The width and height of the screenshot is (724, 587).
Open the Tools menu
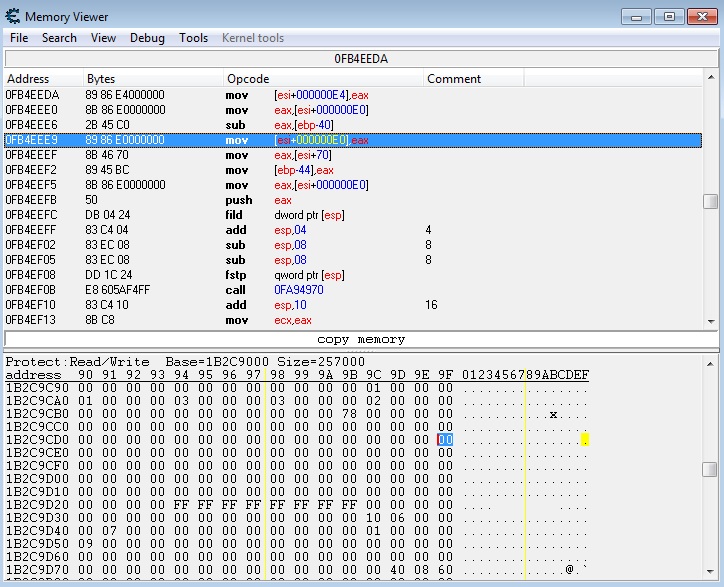point(193,38)
